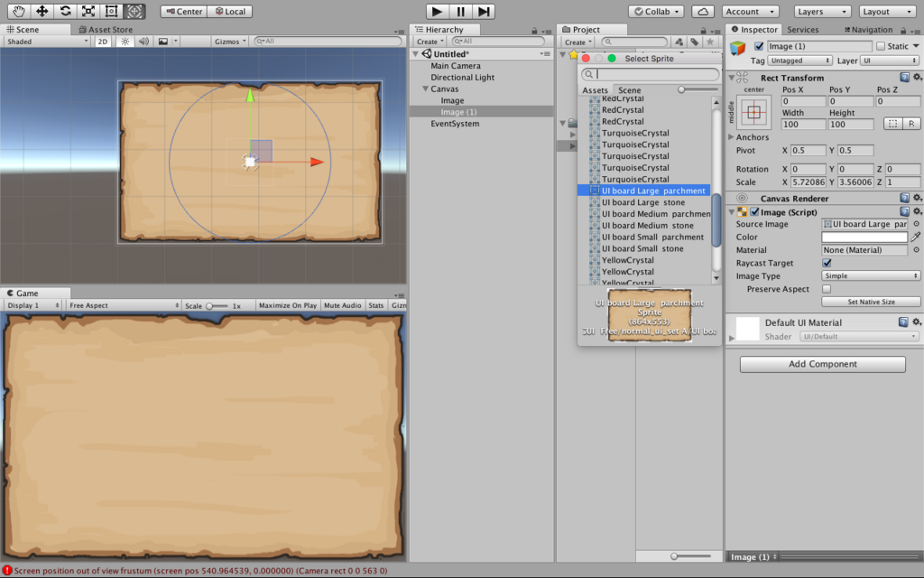The height and width of the screenshot is (578, 924).
Task: Select the Scale tool
Action: (x=88, y=11)
